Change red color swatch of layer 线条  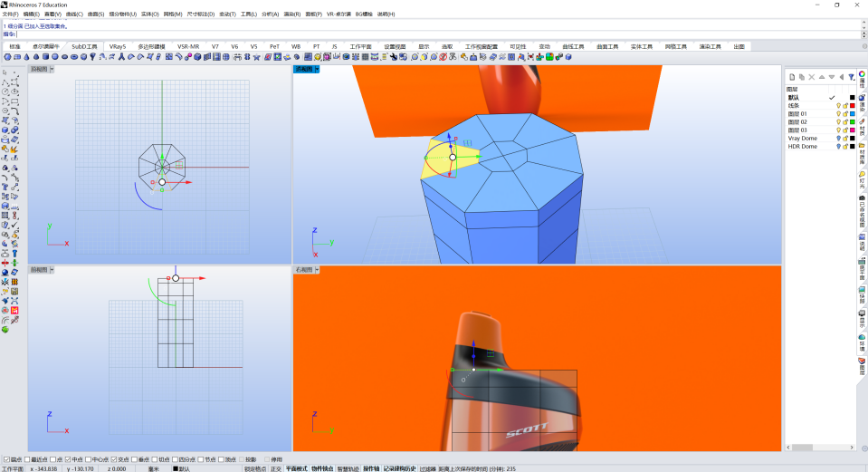[x=853, y=105]
